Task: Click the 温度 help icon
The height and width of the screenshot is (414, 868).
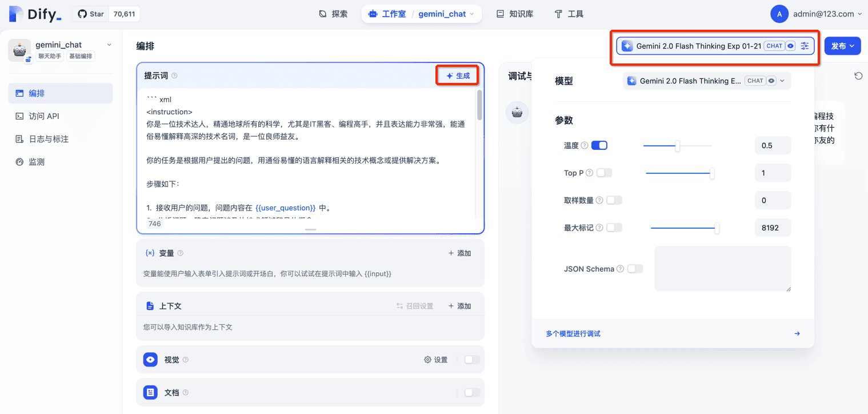Action: [585, 145]
